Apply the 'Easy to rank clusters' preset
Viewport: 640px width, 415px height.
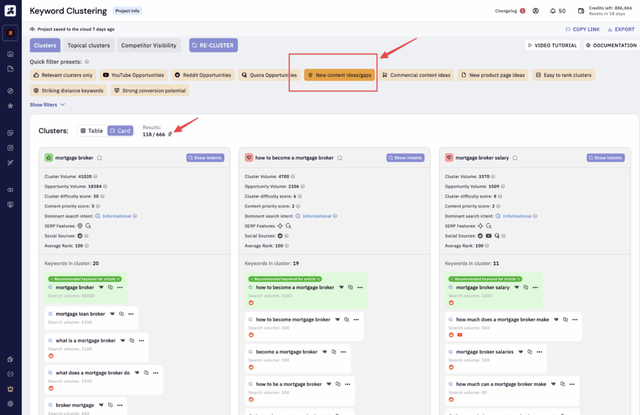564,75
